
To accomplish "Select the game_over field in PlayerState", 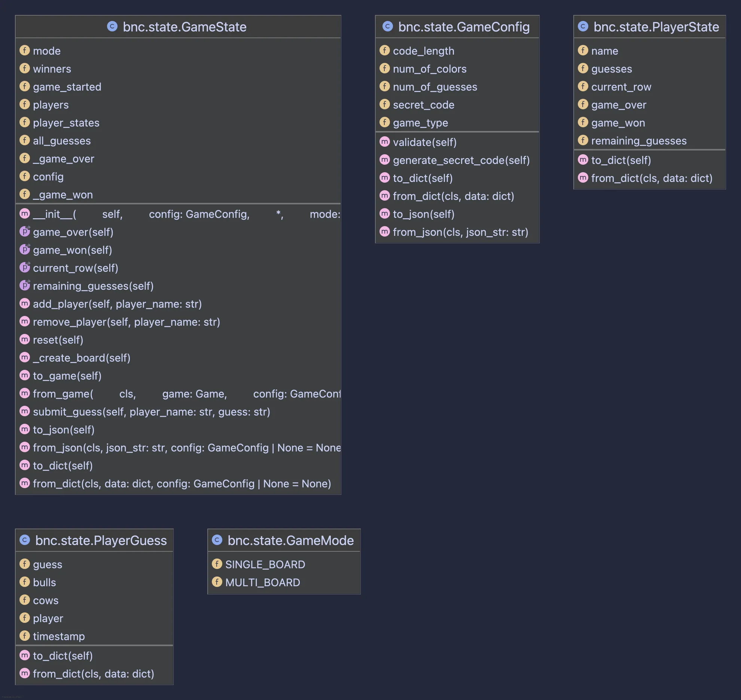I will click(619, 105).
